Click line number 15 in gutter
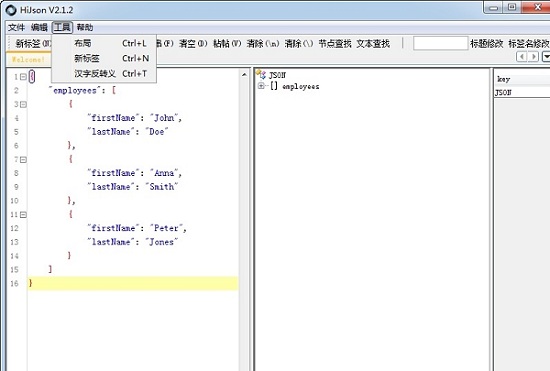The height and width of the screenshot is (371, 550). point(14,270)
